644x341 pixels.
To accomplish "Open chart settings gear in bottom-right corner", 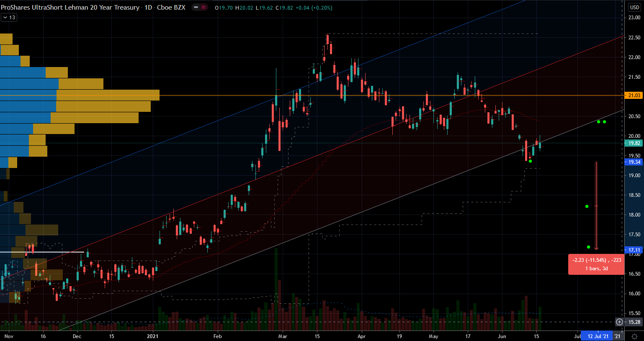I will (x=634, y=336).
